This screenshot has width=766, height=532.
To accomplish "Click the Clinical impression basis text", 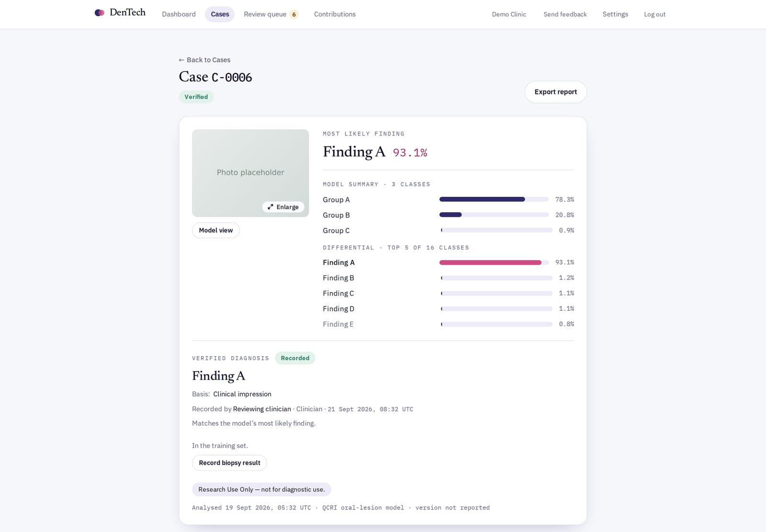I will click(x=242, y=394).
